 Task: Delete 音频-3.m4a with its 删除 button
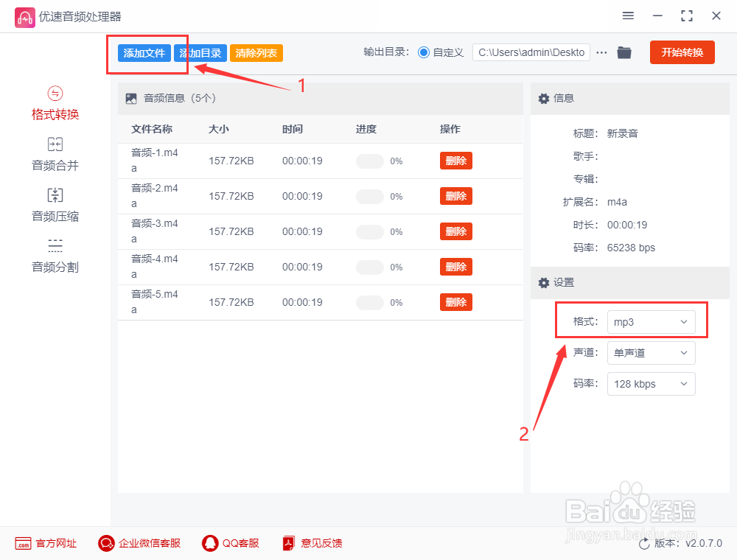click(456, 231)
